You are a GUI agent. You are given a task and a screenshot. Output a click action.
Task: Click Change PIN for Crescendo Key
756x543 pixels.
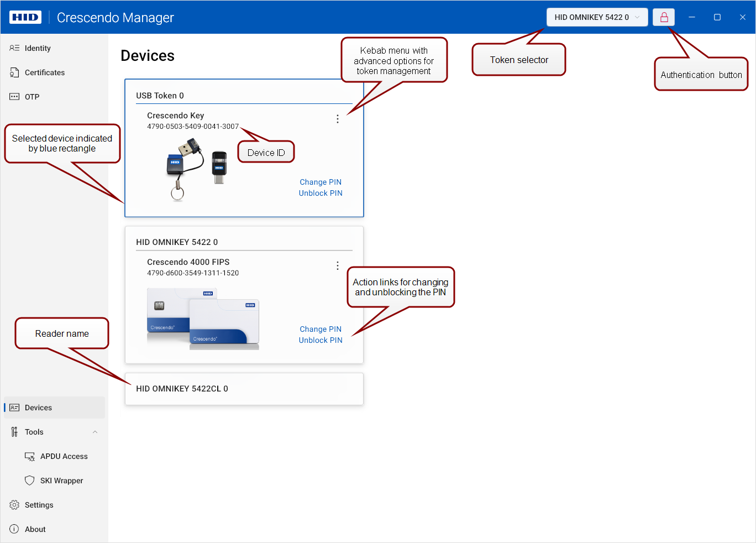[x=321, y=182]
